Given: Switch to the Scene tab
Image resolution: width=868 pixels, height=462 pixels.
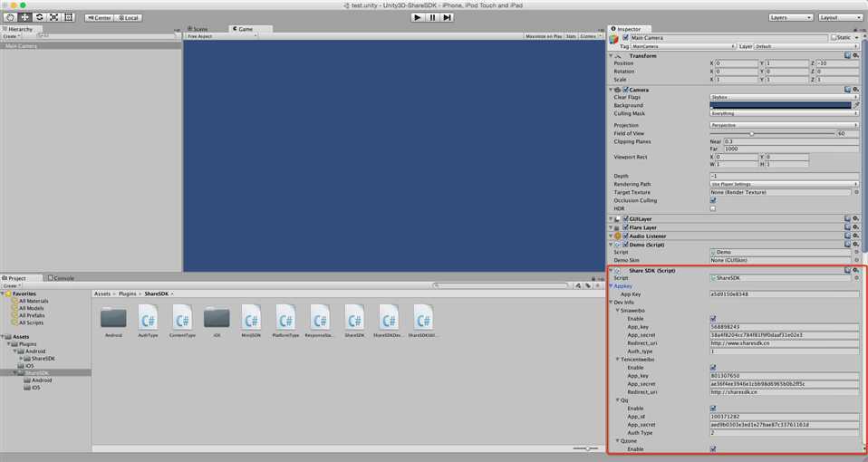Looking at the screenshot, I should pos(198,29).
